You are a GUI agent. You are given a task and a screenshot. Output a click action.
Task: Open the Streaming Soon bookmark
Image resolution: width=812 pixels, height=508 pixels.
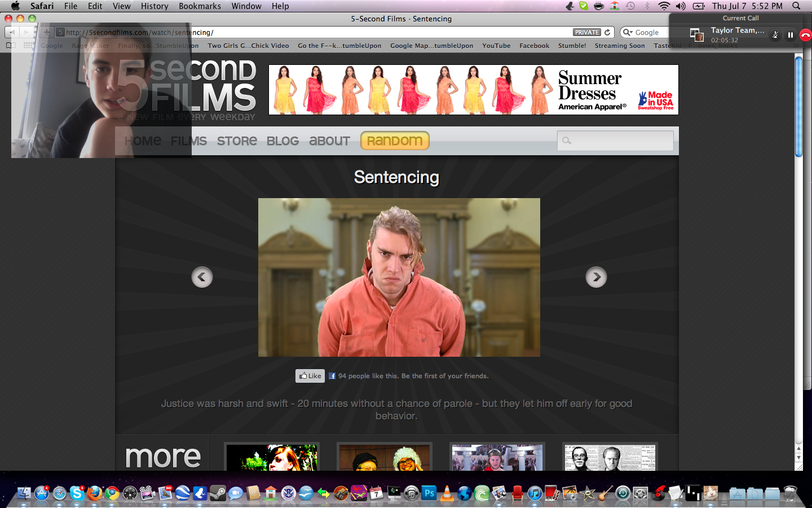(x=620, y=46)
